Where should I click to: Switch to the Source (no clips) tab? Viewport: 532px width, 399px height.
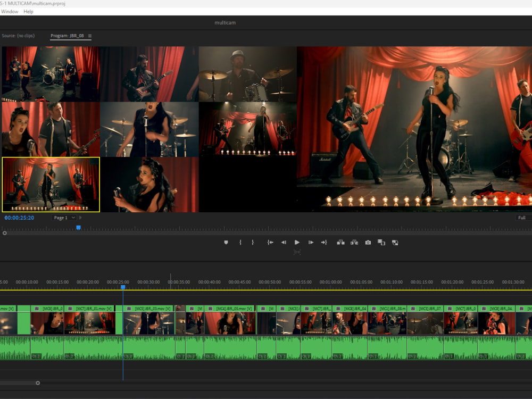pos(18,36)
